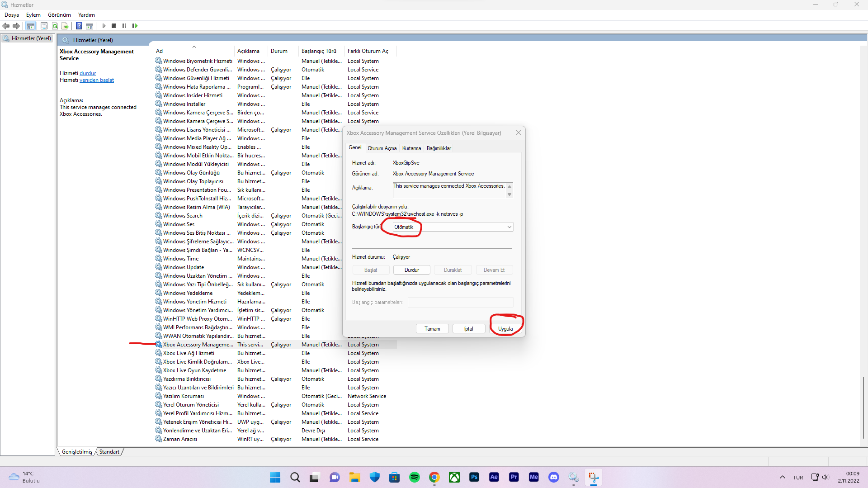The height and width of the screenshot is (488, 868).
Task: Open the taskbar clock showing 00:09
Action: (x=849, y=477)
